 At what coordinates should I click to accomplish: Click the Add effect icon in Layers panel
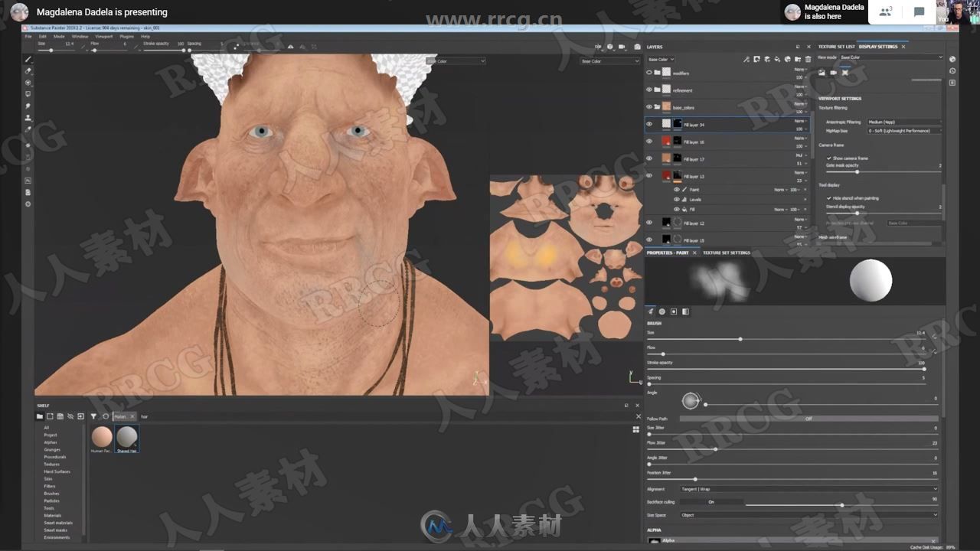756,60
